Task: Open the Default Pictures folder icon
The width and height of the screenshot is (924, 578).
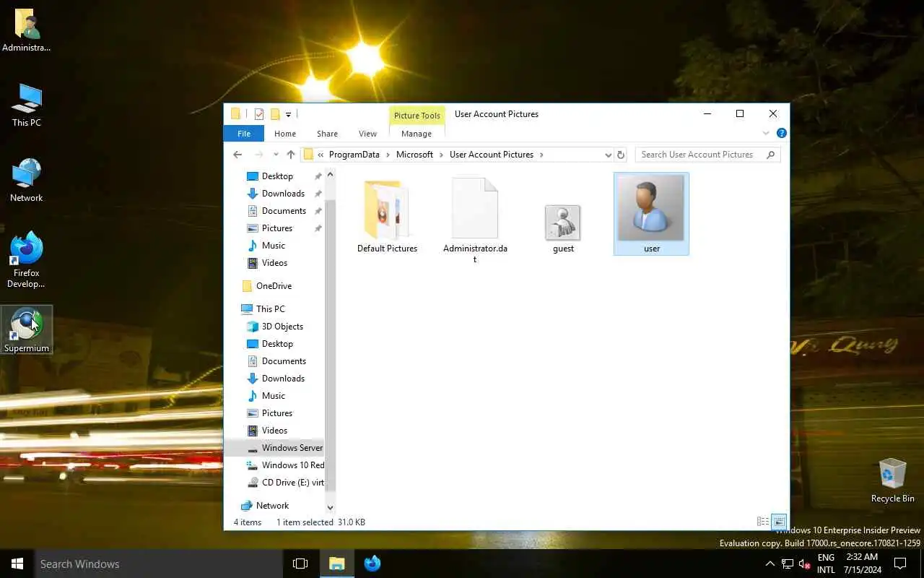Action: pos(387,210)
